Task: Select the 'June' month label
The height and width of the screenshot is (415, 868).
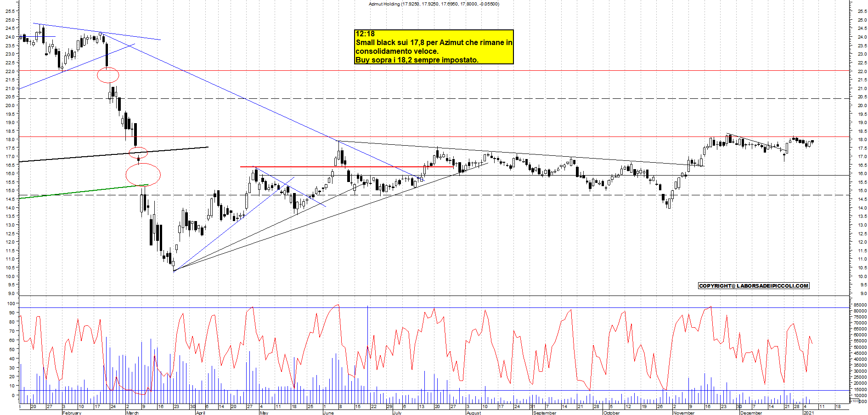Action: [x=328, y=413]
